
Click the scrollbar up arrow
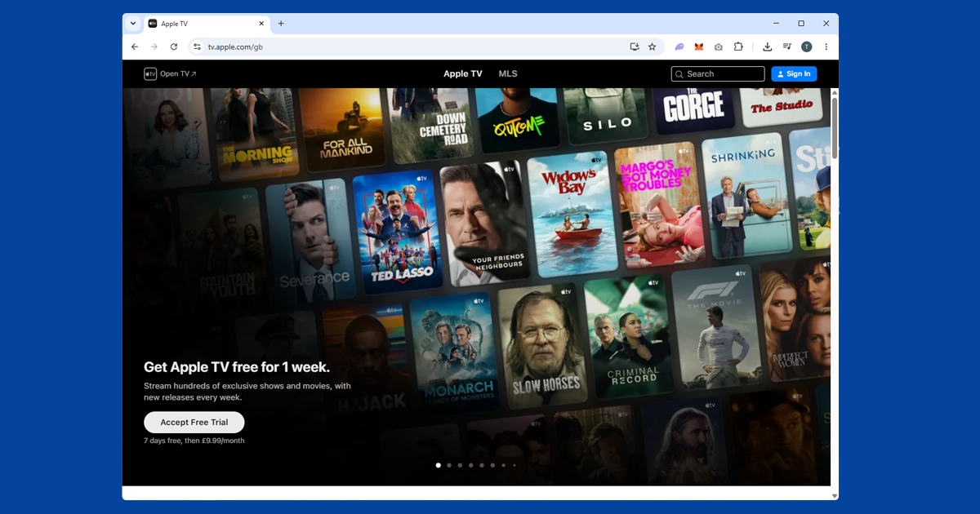point(834,92)
